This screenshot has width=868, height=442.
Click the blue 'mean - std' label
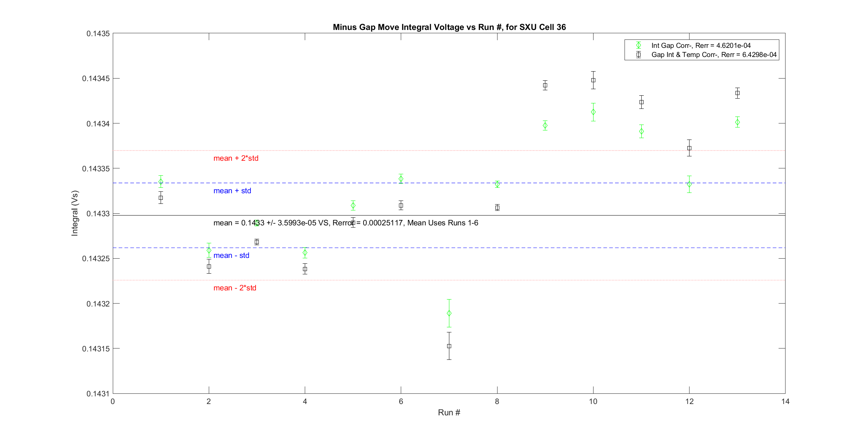click(231, 255)
